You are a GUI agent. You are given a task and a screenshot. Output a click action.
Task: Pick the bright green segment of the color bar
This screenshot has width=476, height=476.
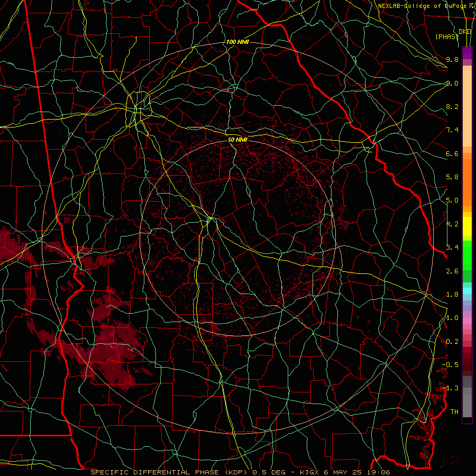[x=467, y=255]
